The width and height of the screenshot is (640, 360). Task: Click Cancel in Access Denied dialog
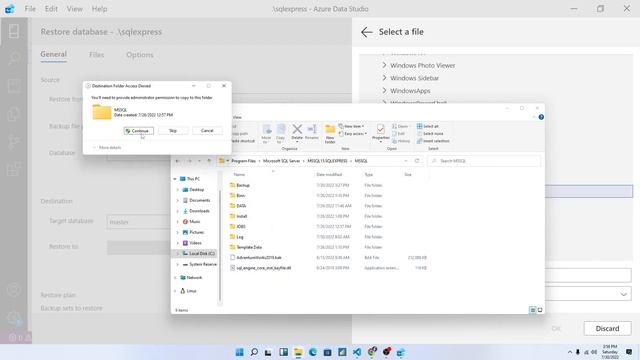tap(207, 131)
